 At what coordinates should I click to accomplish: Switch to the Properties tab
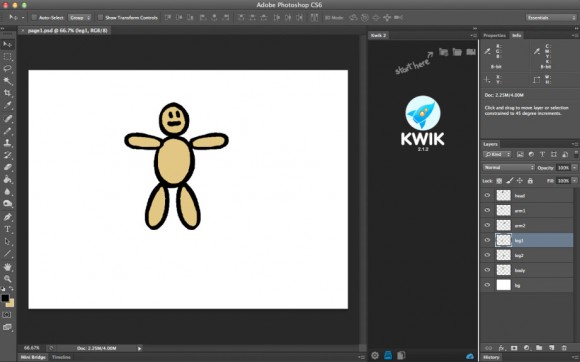click(x=495, y=35)
